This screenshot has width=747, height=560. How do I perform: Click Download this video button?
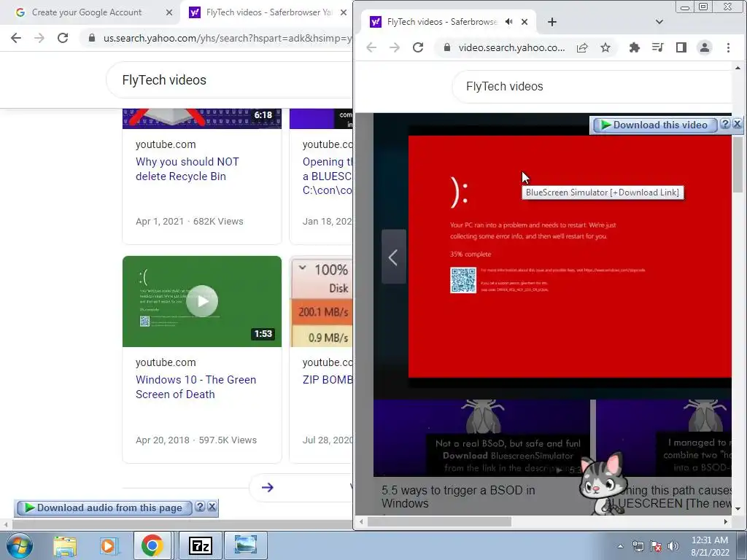coord(654,125)
